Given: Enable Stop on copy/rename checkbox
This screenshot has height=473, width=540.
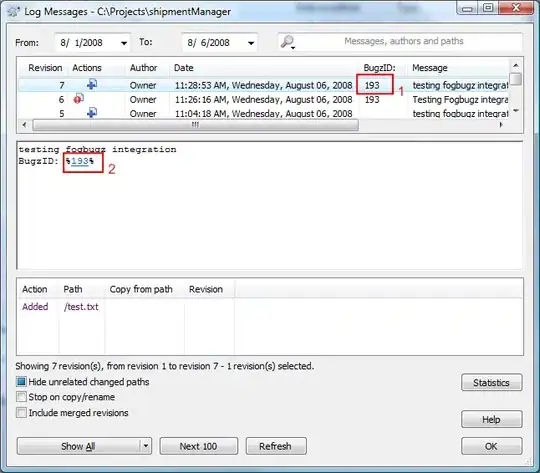Looking at the screenshot, I should [x=21, y=397].
